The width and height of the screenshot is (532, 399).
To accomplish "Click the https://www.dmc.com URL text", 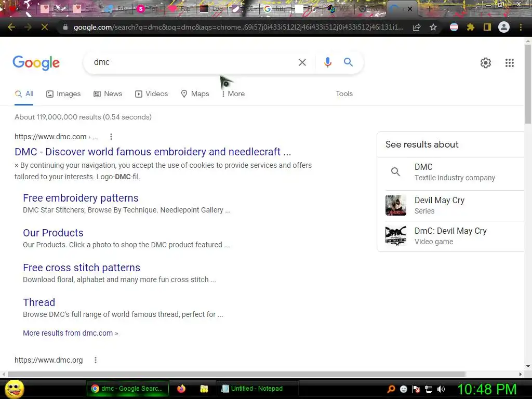I will (x=50, y=137).
